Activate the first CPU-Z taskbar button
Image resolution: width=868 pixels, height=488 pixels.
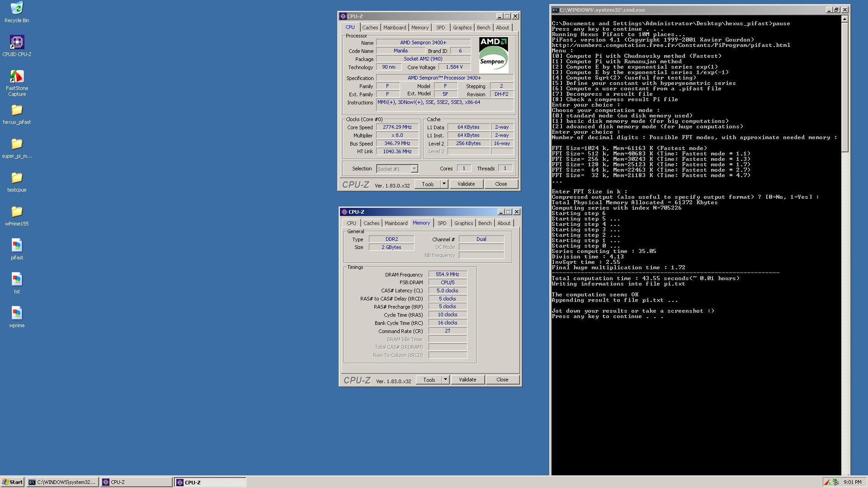(137, 482)
